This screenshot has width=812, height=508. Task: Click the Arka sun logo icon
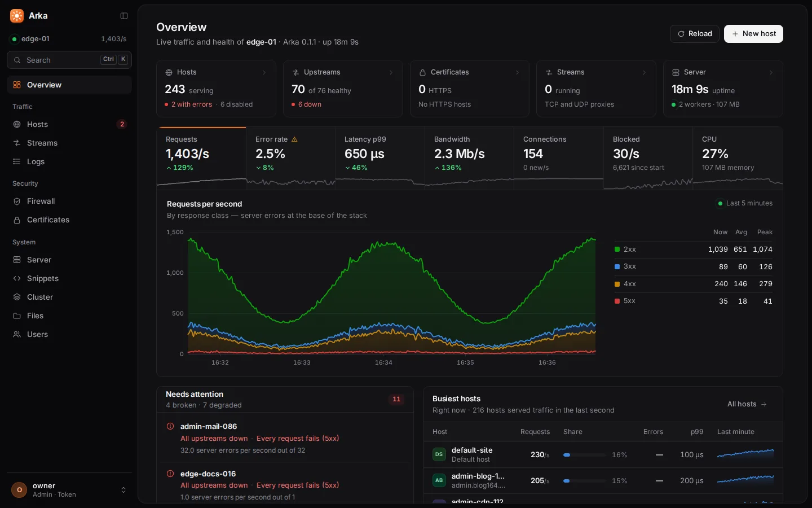(x=17, y=16)
